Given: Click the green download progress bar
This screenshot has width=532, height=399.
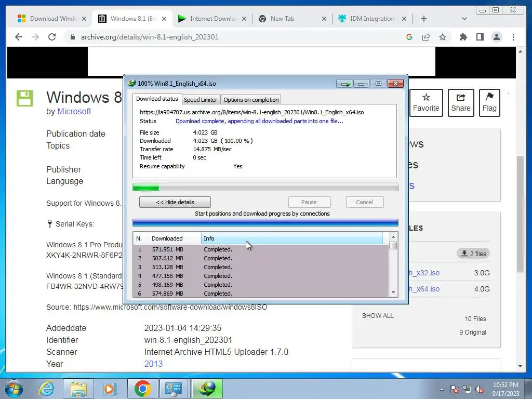Looking at the screenshot, I should [265, 187].
